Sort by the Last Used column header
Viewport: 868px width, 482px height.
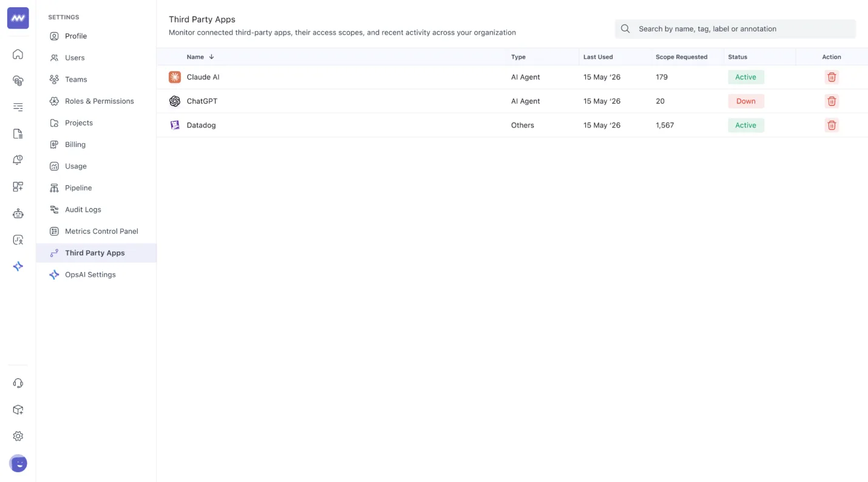coord(598,57)
